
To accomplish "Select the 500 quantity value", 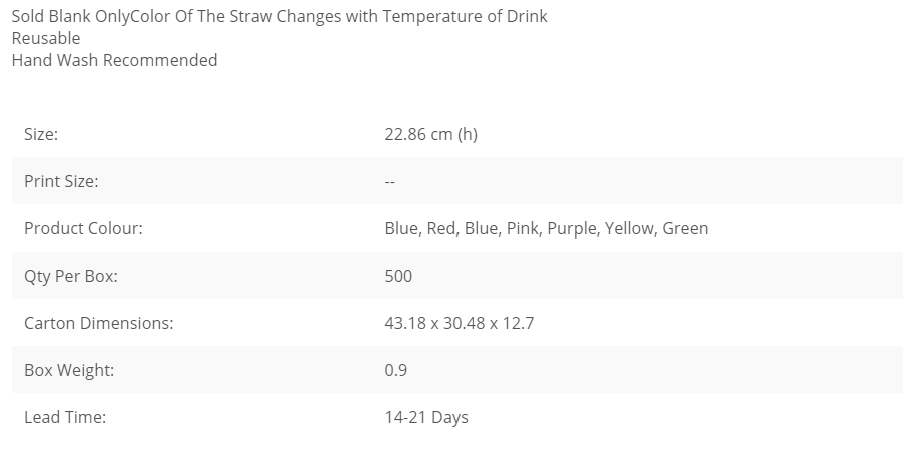I will (398, 276).
